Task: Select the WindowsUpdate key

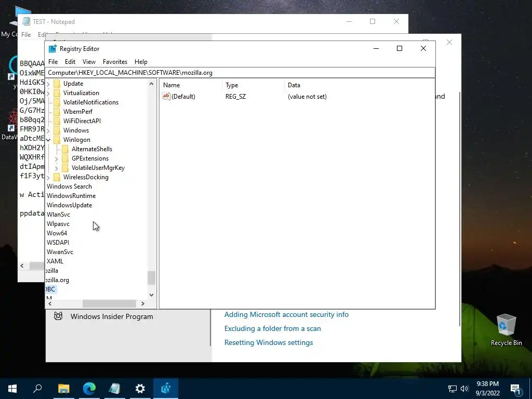Action: click(x=70, y=205)
